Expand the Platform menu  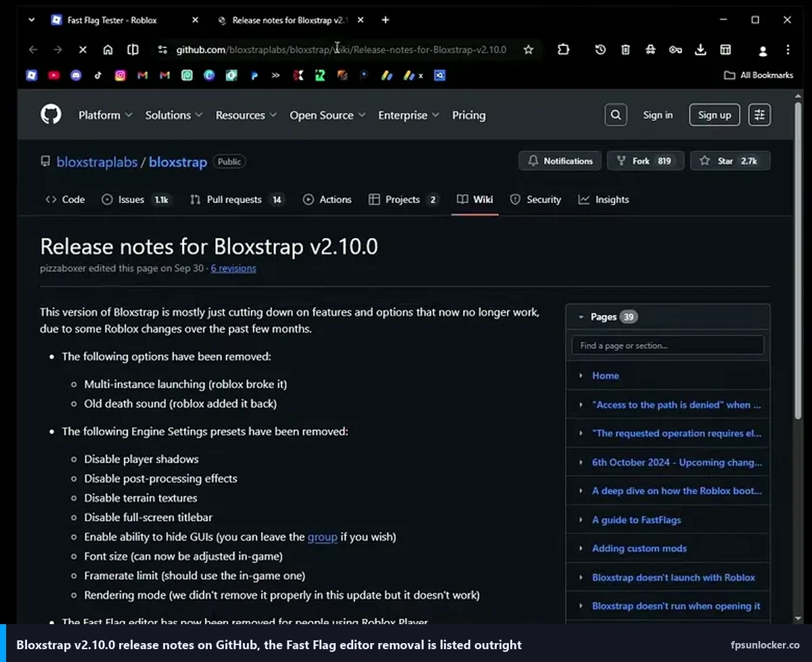click(105, 115)
